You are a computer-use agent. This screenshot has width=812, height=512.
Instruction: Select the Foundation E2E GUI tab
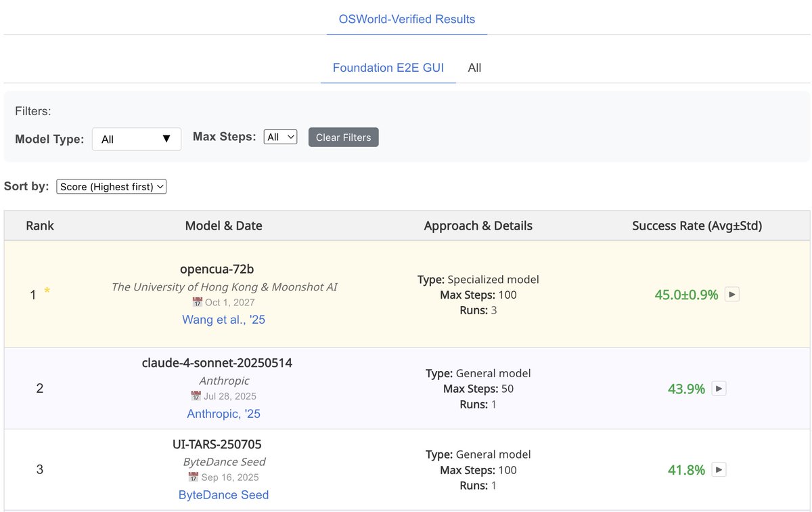(388, 68)
